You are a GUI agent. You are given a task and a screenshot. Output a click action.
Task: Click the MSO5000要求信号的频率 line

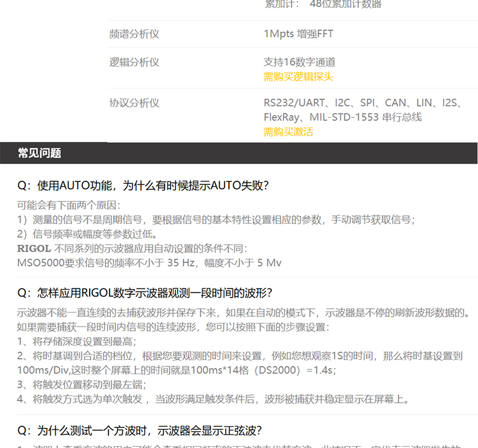pos(149,263)
